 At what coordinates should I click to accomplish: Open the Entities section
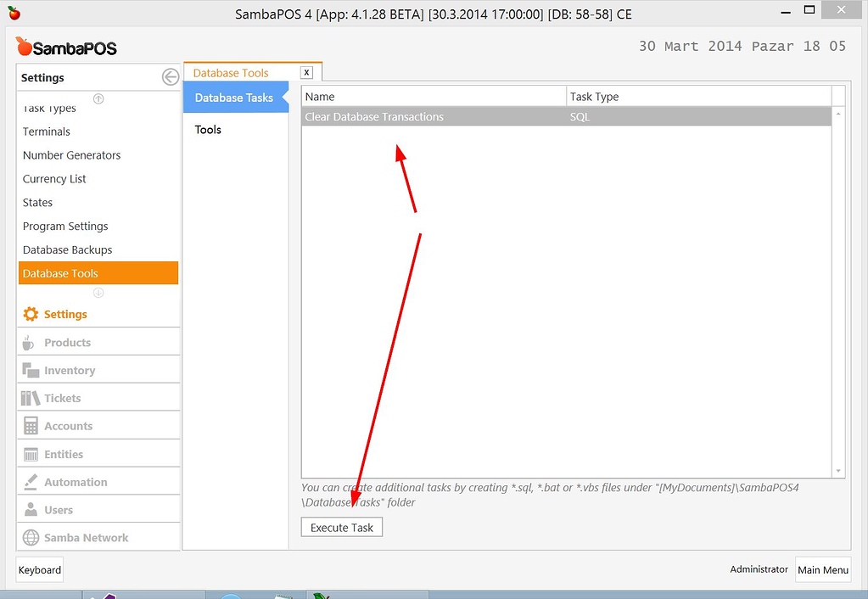click(x=63, y=453)
